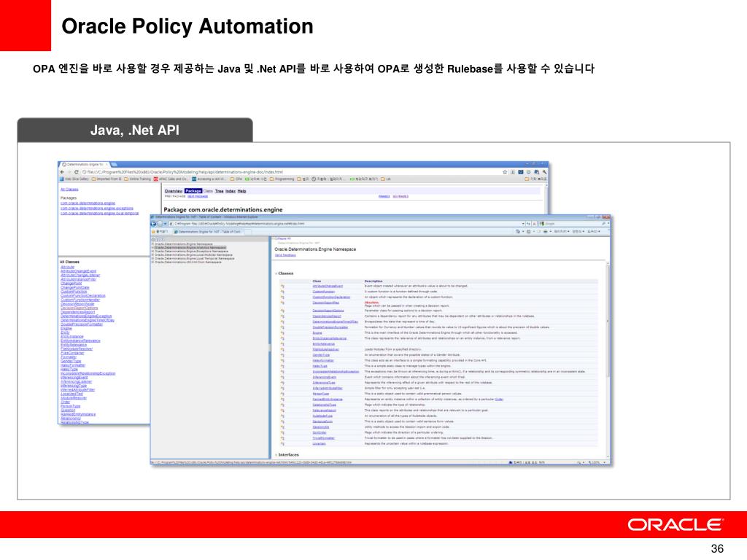Screen dimensions: 747x560
Task: Select Oracle.Determinations.Engine.Analytics Namespace tree item
Action: click(x=190, y=248)
